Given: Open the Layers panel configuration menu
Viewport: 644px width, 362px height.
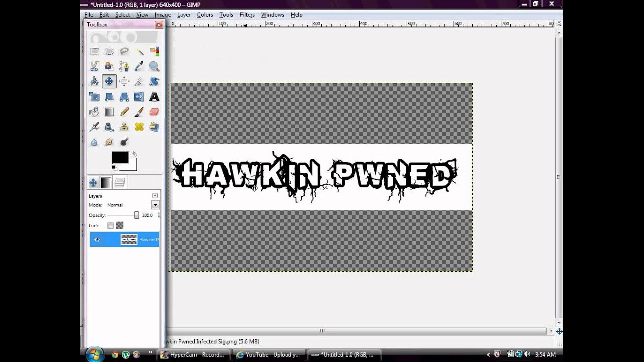Looking at the screenshot, I should (x=155, y=196).
